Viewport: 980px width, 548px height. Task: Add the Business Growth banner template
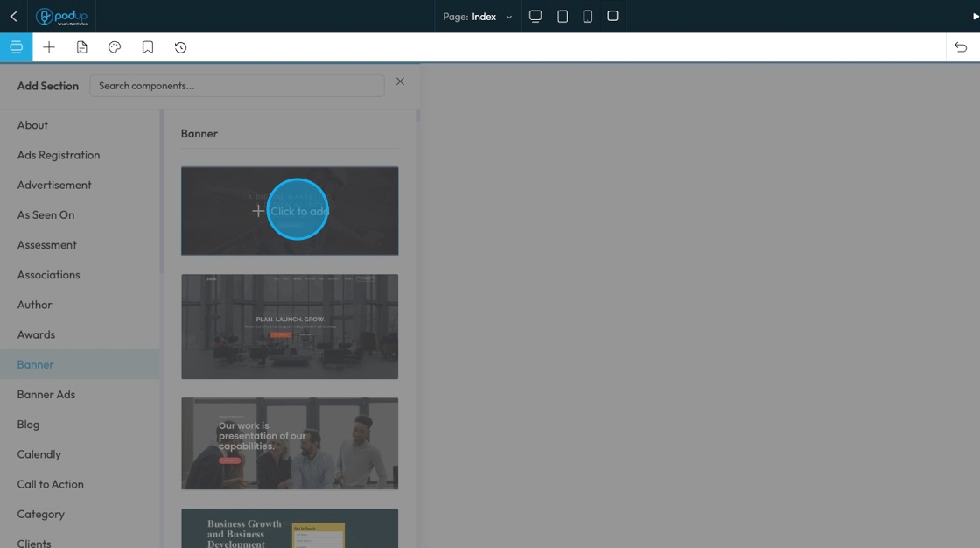tap(290, 529)
